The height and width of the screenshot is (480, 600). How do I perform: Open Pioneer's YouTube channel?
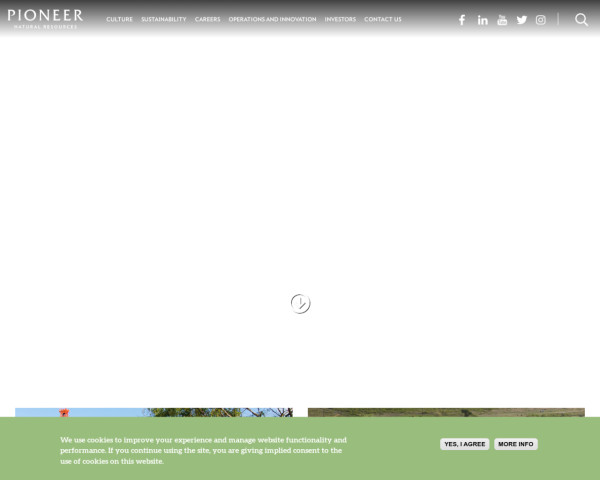pyautogui.click(x=502, y=20)
